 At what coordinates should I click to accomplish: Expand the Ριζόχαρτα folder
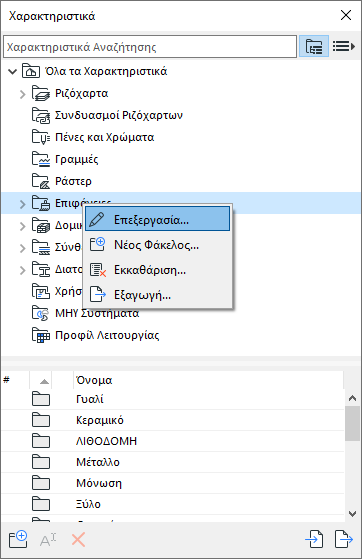pos(23,94)
